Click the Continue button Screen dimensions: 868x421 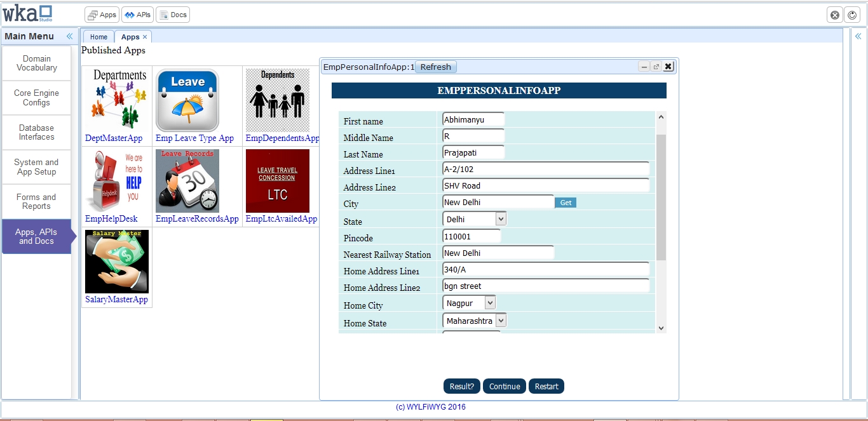click(505, 386)
